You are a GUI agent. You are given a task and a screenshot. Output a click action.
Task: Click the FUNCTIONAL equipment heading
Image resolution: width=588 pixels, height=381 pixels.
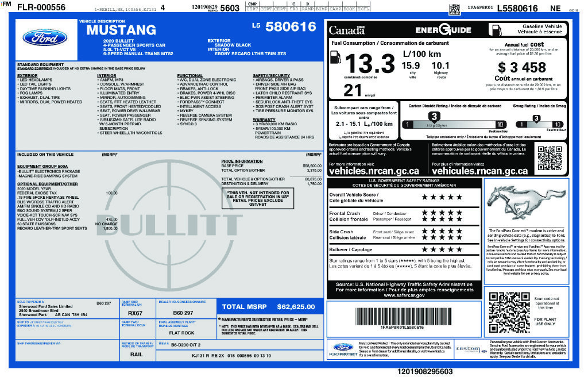pos(189,75)
